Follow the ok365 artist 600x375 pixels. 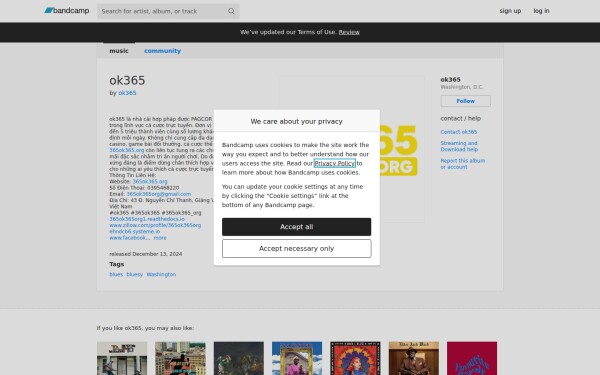(x=465, y=101)
